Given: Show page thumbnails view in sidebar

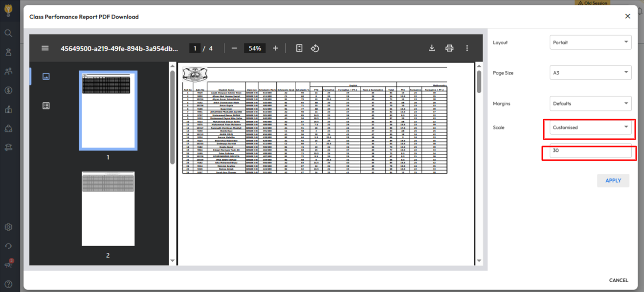Looking at the screenshot, I should tap(46, 77).
